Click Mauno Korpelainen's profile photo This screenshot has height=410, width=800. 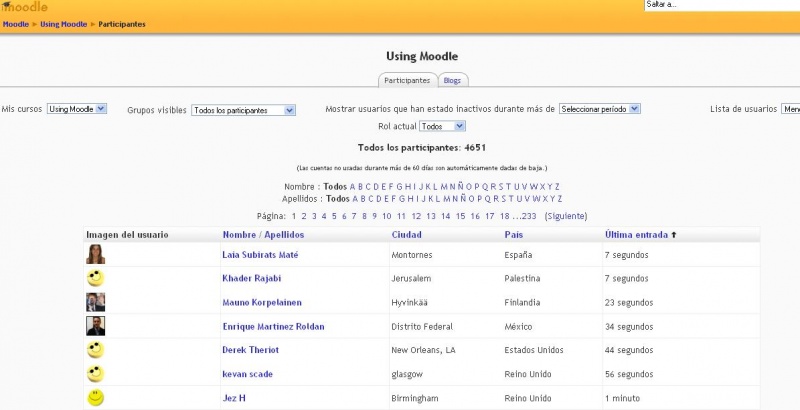pyautogui.click(x=95, y=302)
